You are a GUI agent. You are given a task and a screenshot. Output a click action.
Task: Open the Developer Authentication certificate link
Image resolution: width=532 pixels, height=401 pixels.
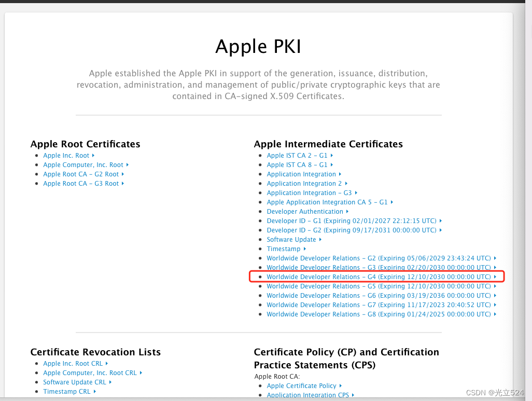pyautogui.click(x=304, y=211)
